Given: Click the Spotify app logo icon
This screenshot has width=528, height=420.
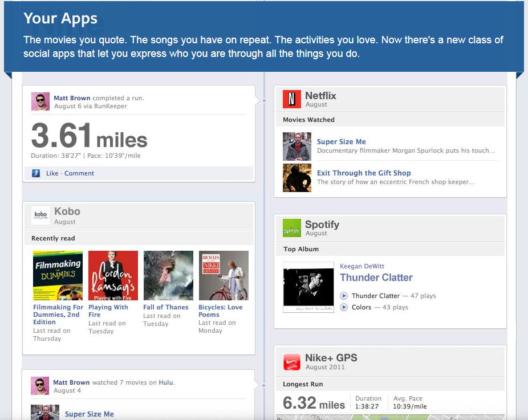Looking at the screenshot, I should point(291,228).
